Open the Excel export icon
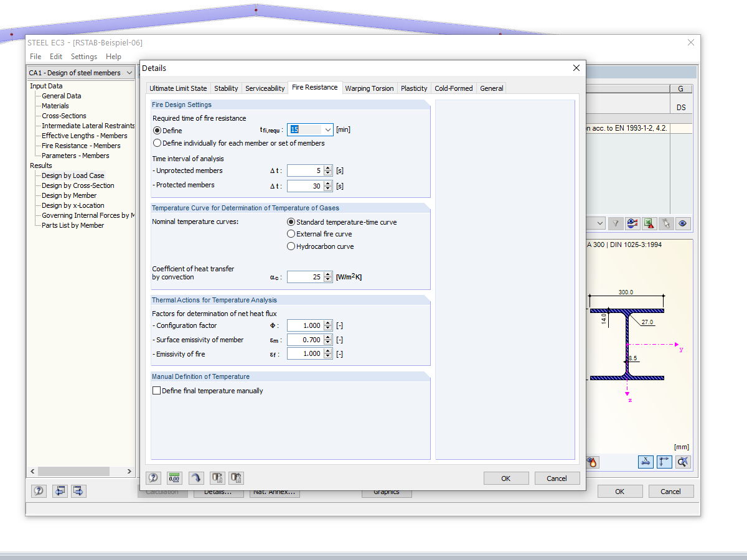 [649, 223]
